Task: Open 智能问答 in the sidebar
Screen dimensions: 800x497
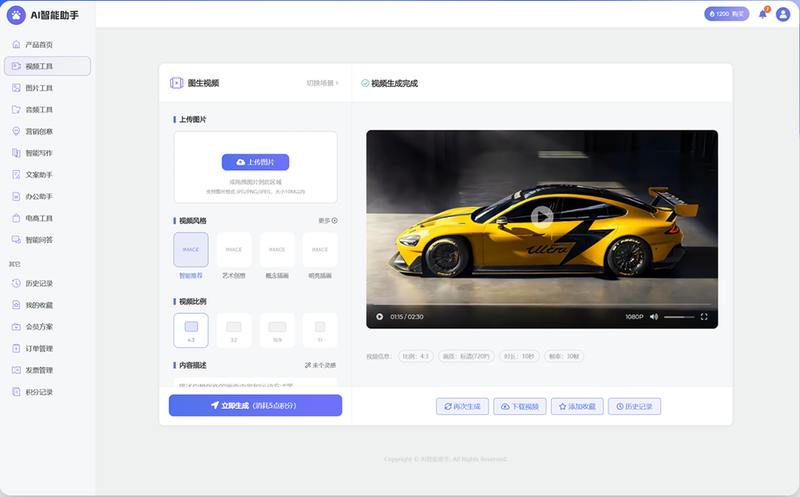Action: click(x=47, y=239)
